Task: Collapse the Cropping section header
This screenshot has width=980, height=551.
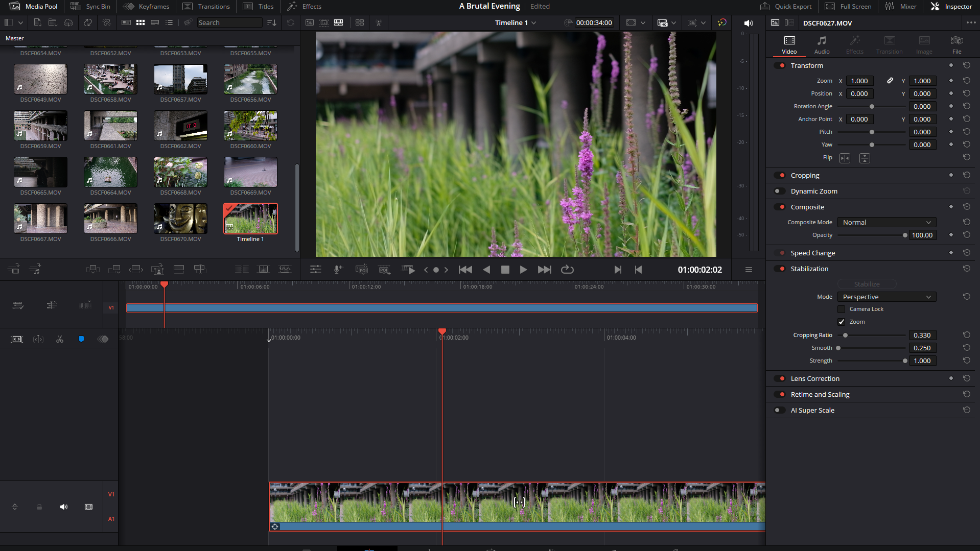Action: click(805, 175)
